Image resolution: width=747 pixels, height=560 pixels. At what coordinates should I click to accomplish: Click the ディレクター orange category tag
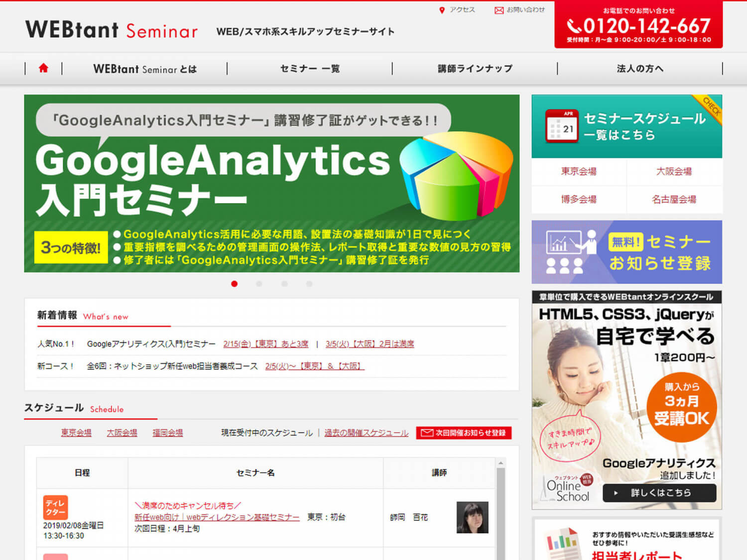point(55,507)
